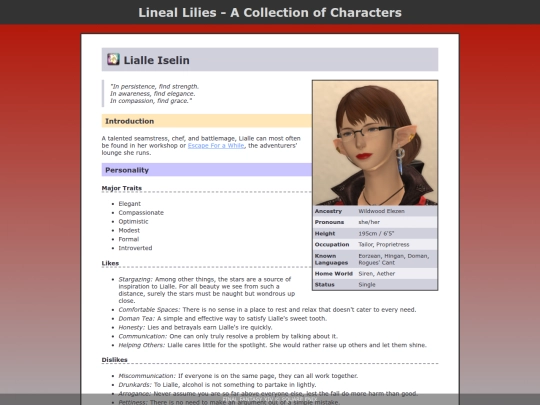Click the 'Wildwood Elezen' ancestry value

381,211
